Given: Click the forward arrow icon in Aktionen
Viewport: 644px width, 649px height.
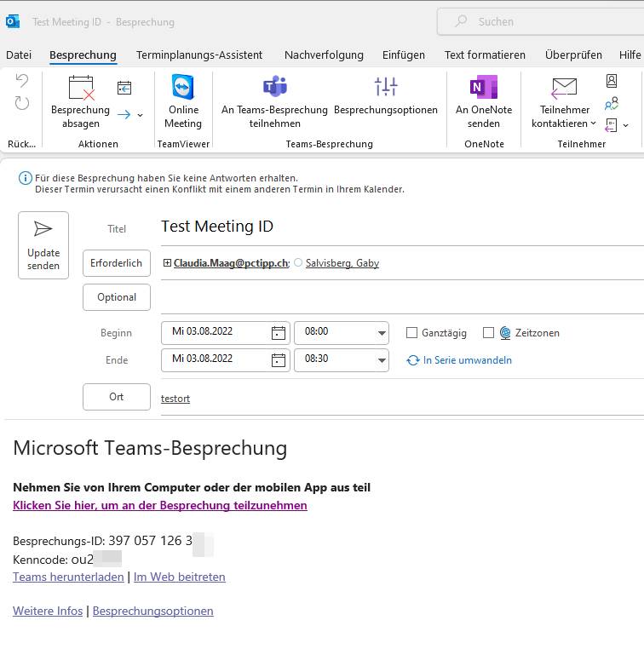Looking at the screenshot, I should click(124, 115).
